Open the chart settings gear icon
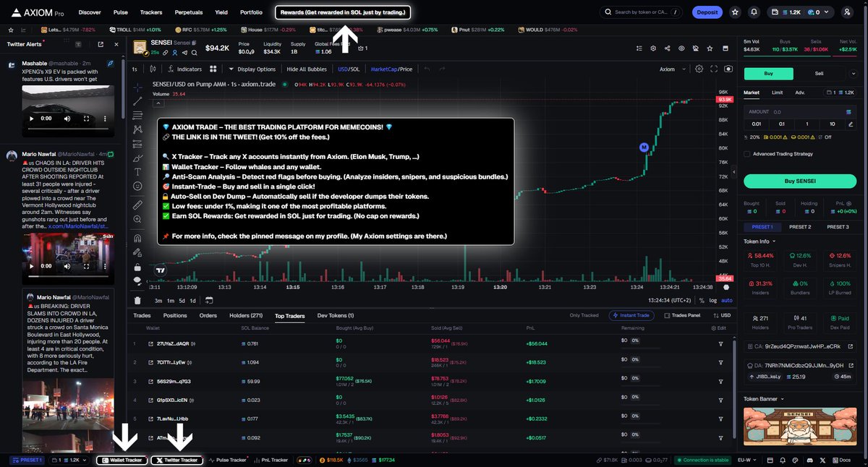The width and height of the screenshot is (868, 467). [699, 69]
